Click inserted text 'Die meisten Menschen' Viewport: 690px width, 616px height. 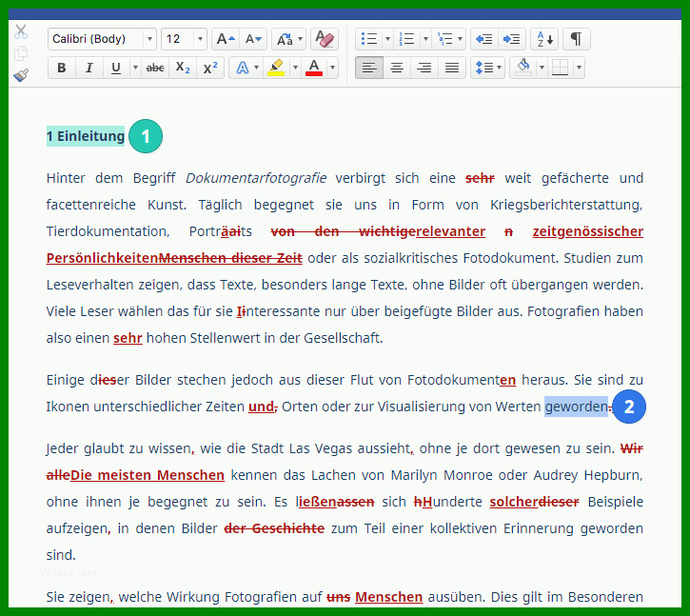[148, 475]
